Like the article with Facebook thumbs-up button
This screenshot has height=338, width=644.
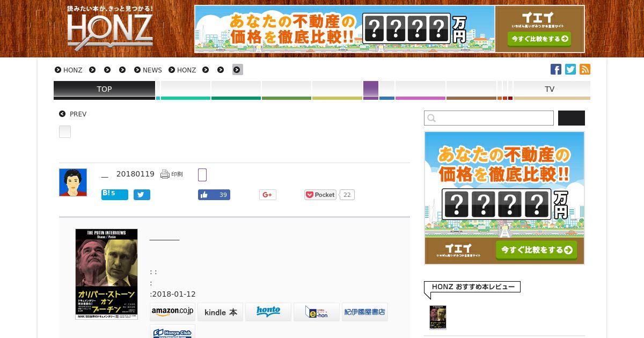[214, 195]
